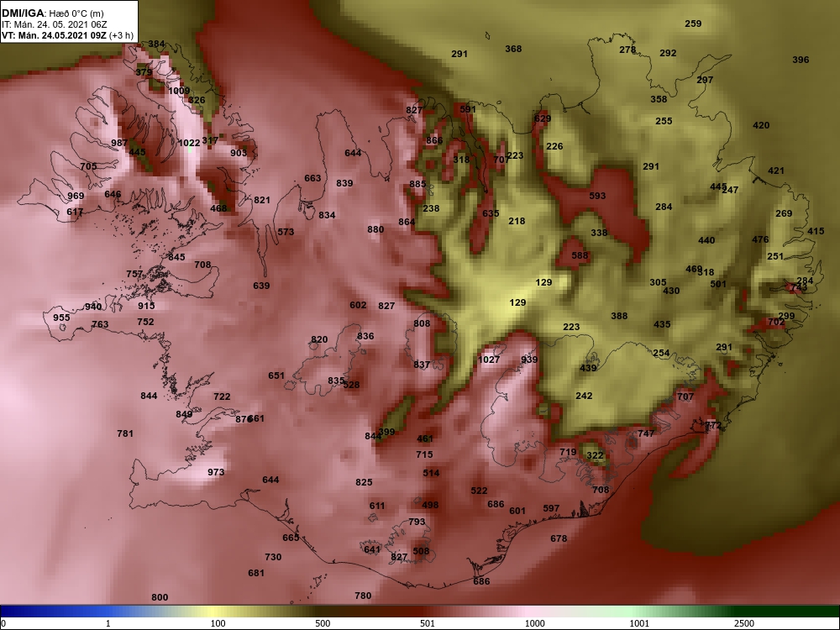Click the 973 map value
Image resolution: width=840 pixels, height=630 pixels.
pyautogui.click(x=216, y=472)
